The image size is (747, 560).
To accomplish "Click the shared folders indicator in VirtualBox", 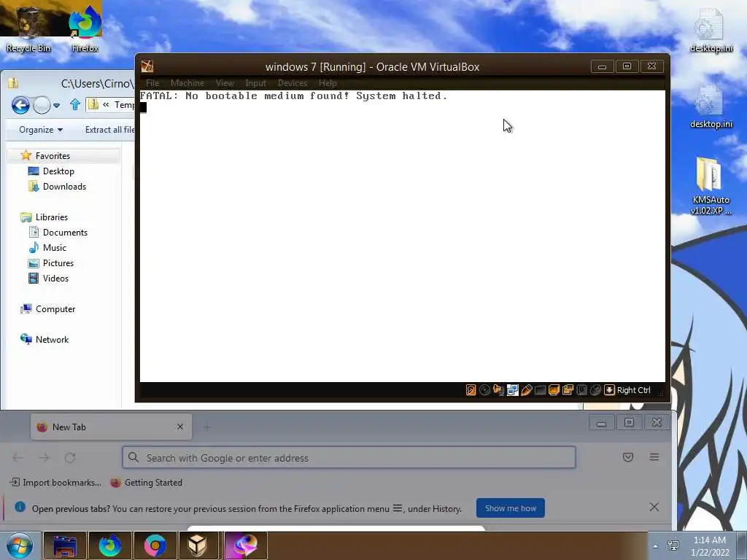I will pyautogui.click(x=540, y=390).
